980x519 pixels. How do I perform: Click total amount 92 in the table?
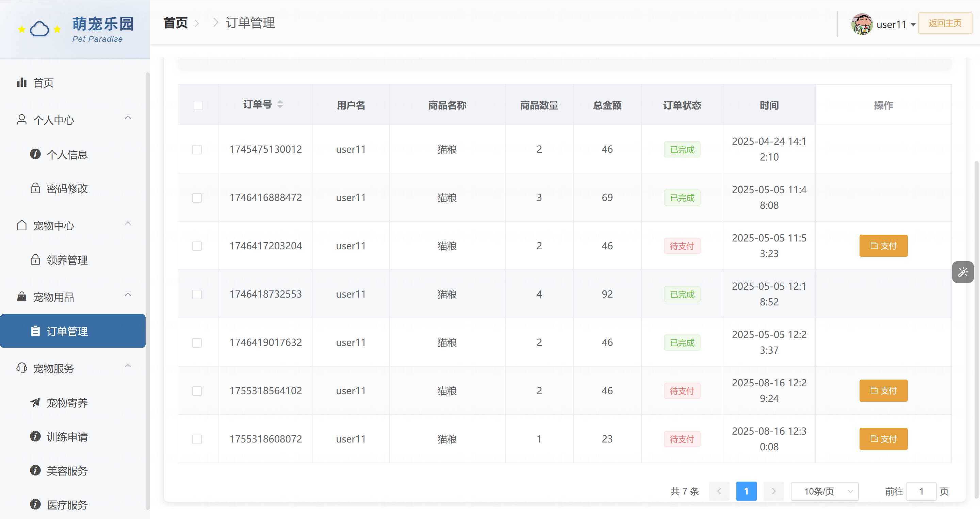pyautogui.click(x=607, y=294)
